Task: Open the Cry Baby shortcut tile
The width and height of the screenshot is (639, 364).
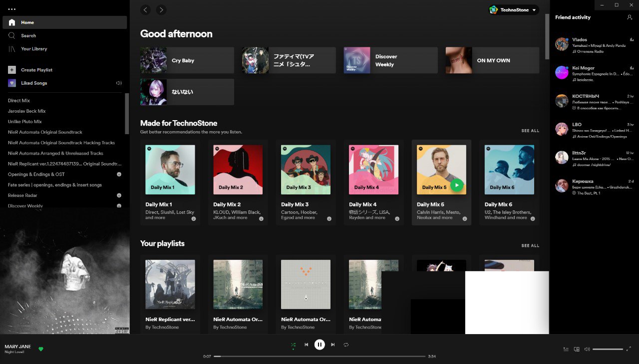Action: pyautogui.click(x=187, y=60)
